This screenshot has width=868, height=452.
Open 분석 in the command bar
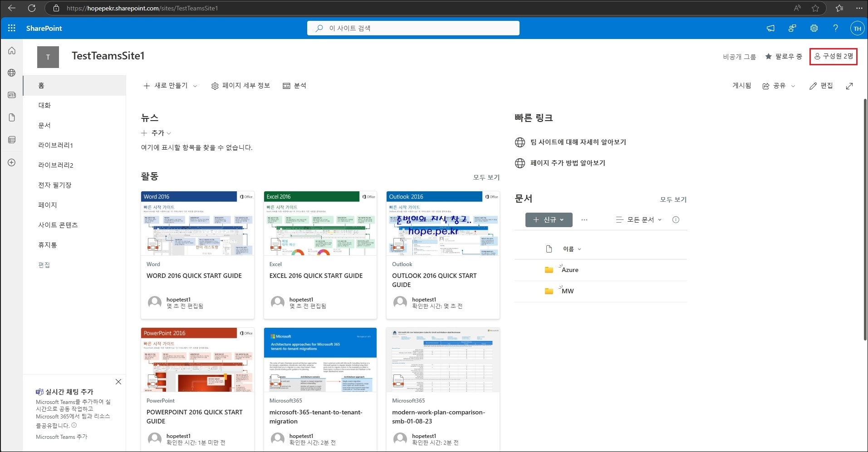pos(294,86)
